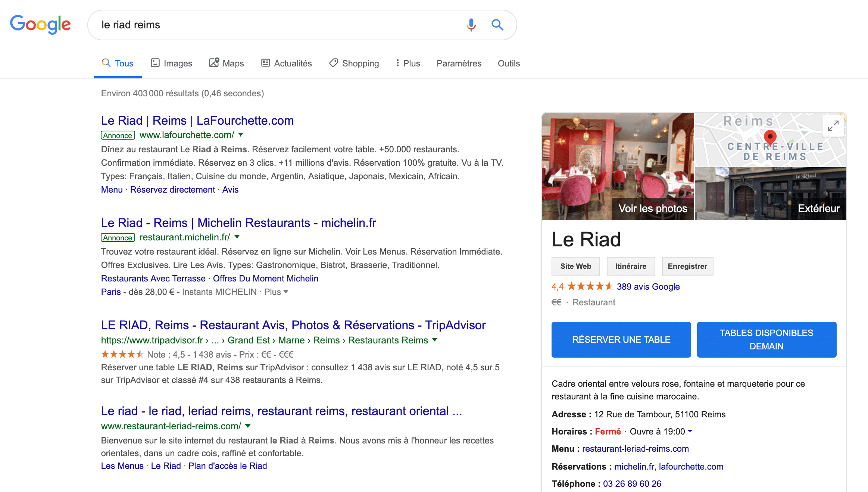Click the red map pin on Reims map
This screenshot has width=868, height=492.
(770, 137)
